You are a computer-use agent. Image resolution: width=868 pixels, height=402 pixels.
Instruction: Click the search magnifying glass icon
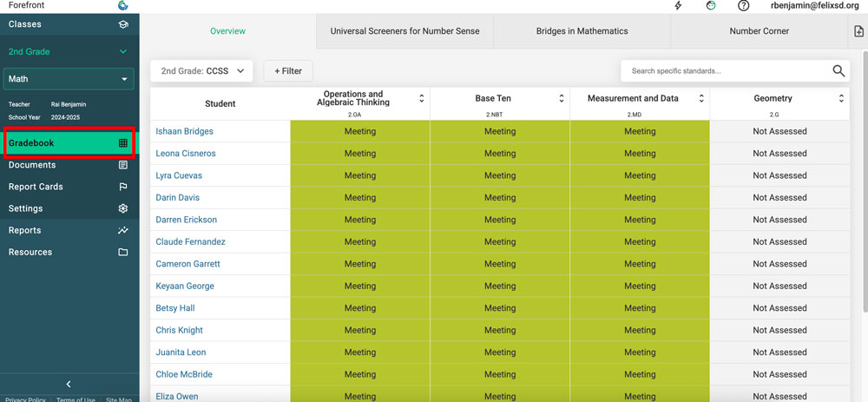pos(838,71)
